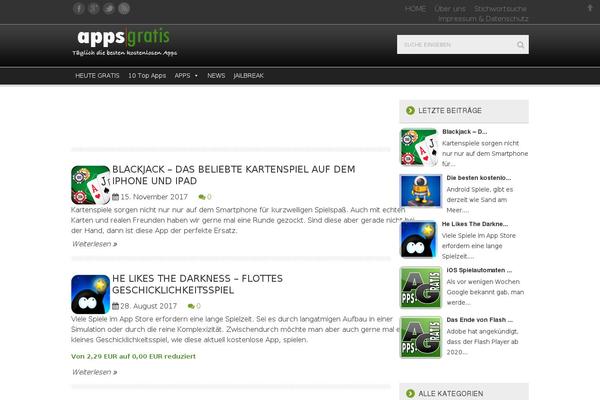Click tagline Täglich die besten kostenlosen Apps
600x400 pixels.
point(125,53)
